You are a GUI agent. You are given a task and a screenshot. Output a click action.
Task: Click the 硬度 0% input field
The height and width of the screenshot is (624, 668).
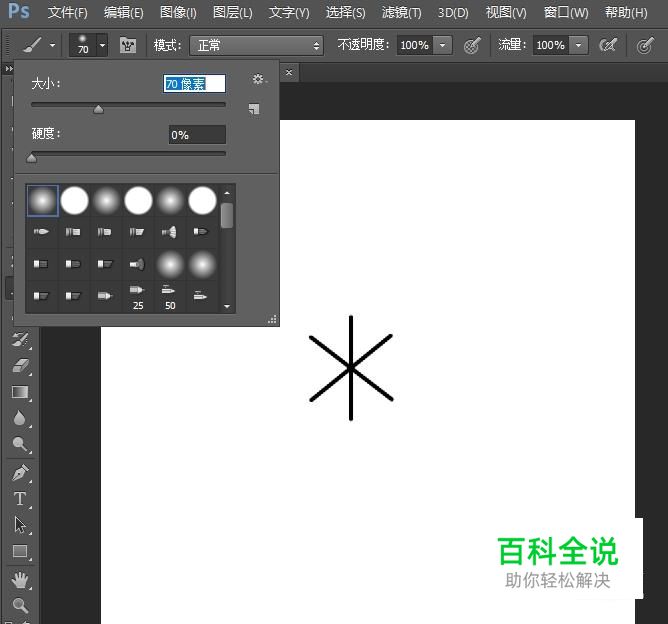(x=197, y=135)
